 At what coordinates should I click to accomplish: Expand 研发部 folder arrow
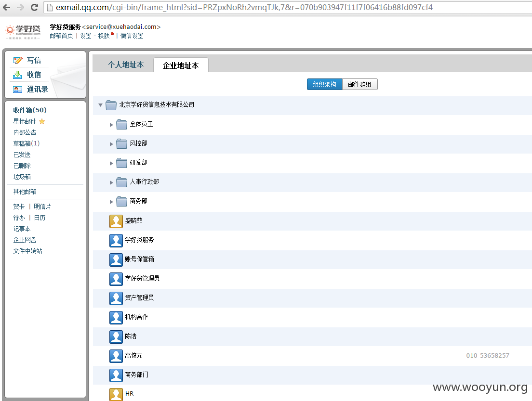pyautogui.click(x=111, y=163)
